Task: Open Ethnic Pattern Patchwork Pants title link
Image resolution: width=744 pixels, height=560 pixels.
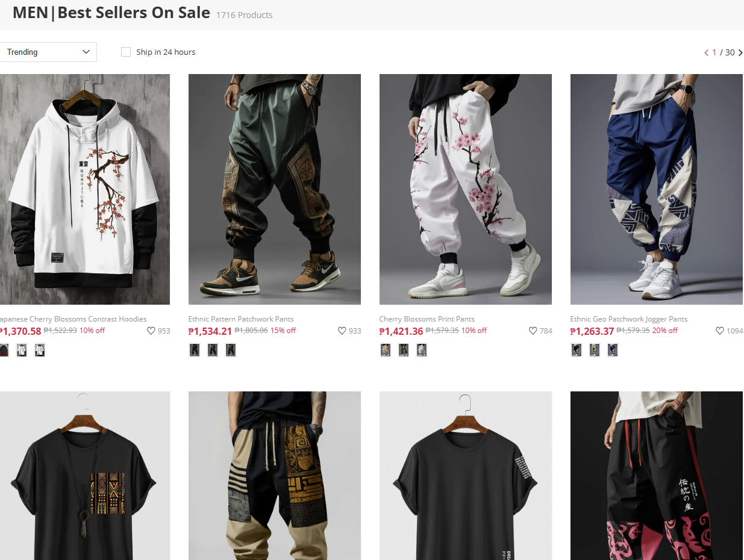Action: tap(241, 319)
